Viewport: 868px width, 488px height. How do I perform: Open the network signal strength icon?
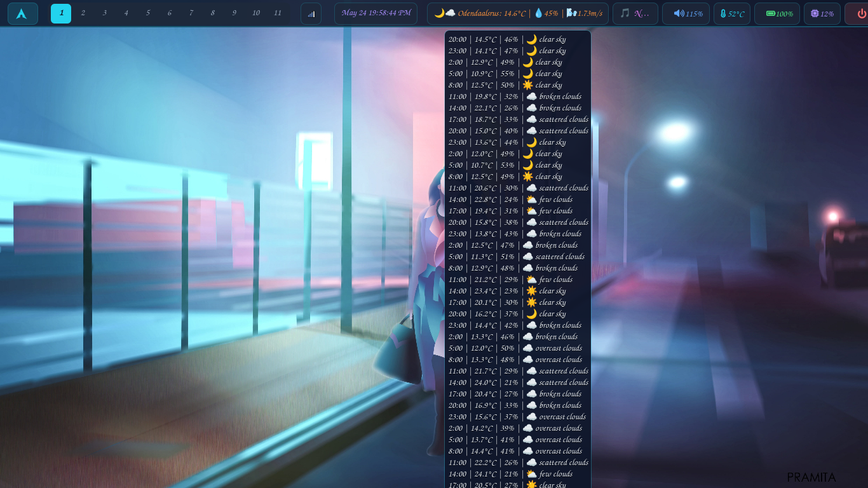tap(311, 13)
